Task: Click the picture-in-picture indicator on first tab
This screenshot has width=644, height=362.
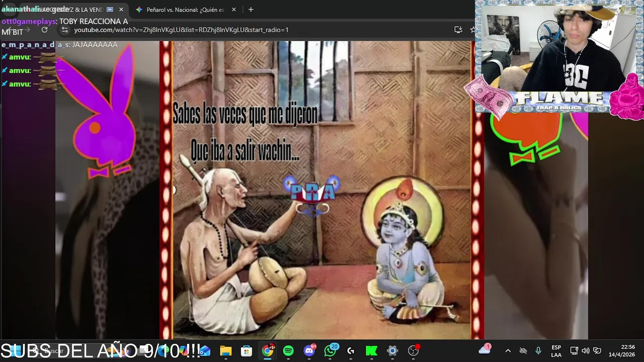Action: (x=110, y=10)
